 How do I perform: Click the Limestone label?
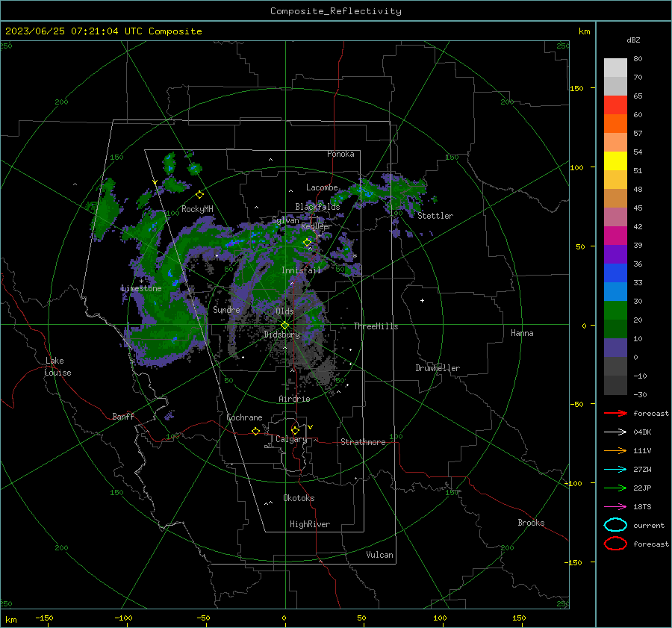coord(141,288)
